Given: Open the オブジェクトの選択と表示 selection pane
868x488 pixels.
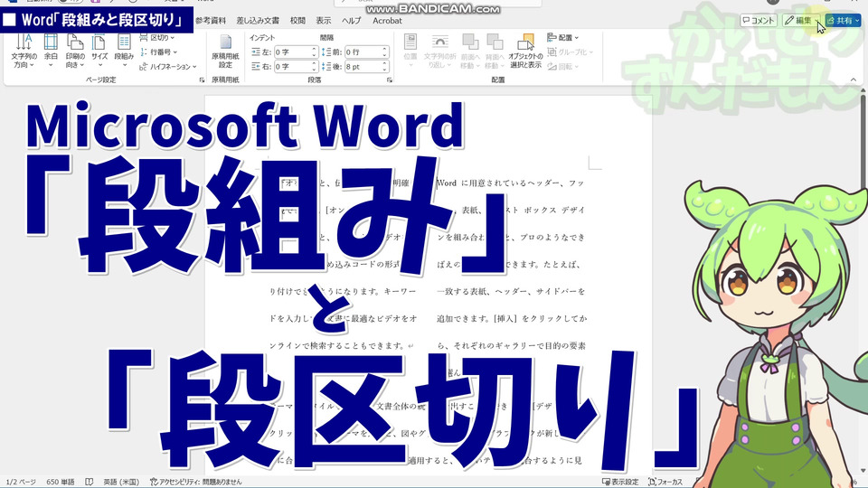Looking at the screenshot, I should point(525,51).
